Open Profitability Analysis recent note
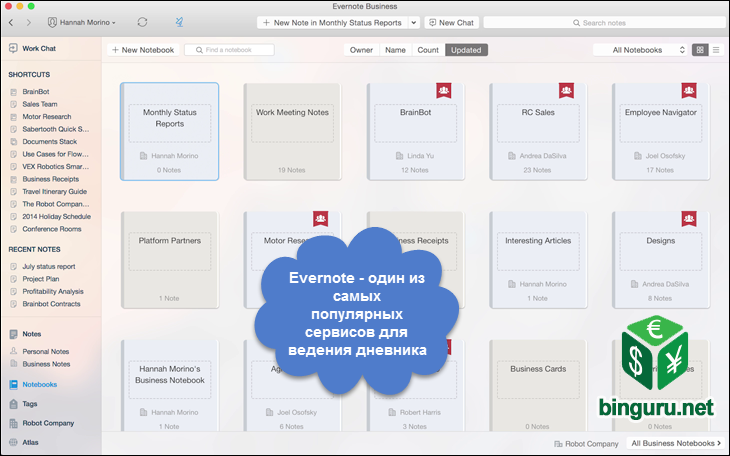 [x=53, y=292]
